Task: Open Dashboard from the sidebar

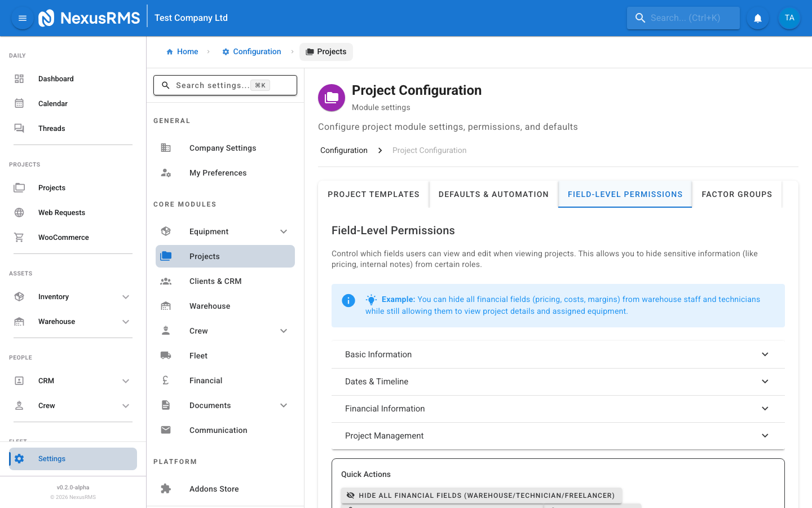Action: pos(56,79)
